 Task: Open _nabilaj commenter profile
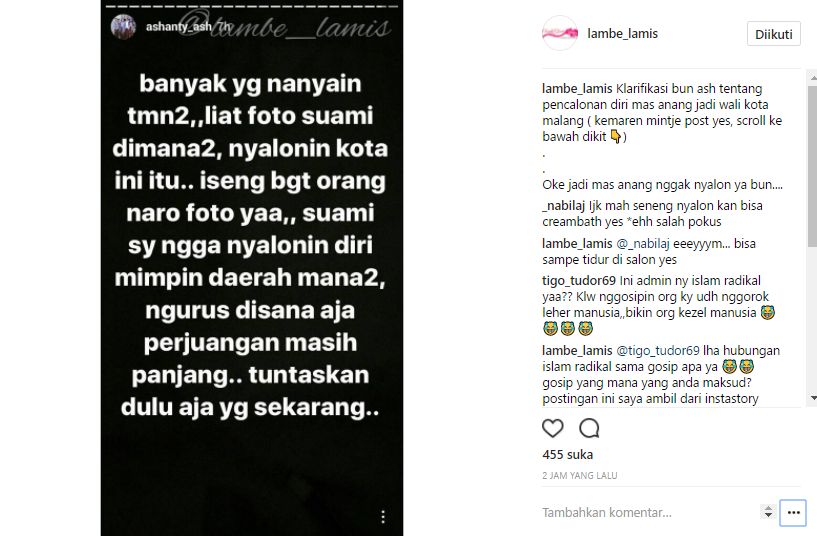coord(564,206)
